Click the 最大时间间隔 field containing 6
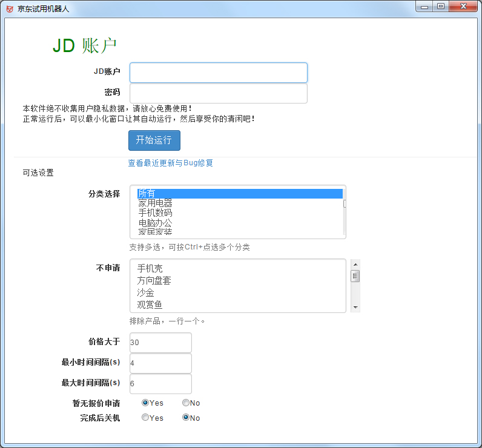This screenshot has height=448, width=482. click(x=160, y=383)
